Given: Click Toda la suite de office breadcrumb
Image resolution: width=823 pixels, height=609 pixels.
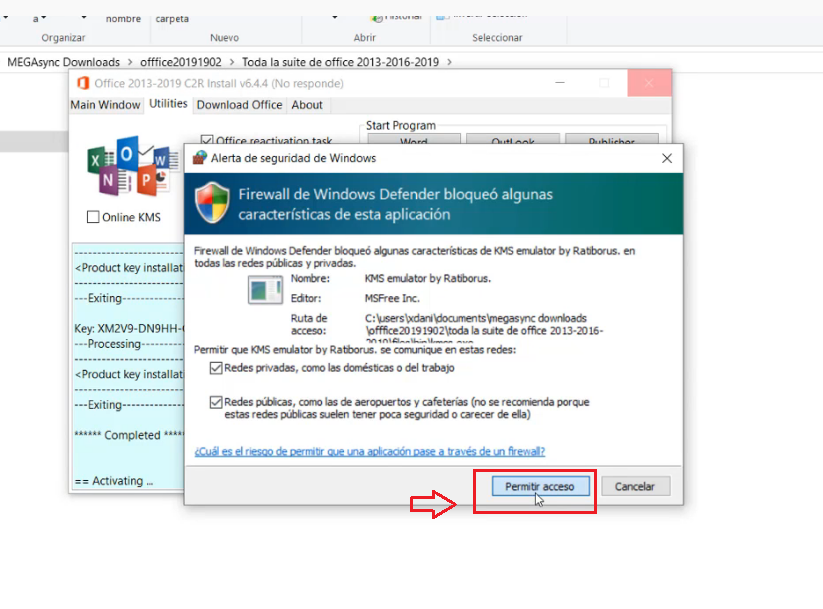Looking at the screenshot, I should point(340,62).
